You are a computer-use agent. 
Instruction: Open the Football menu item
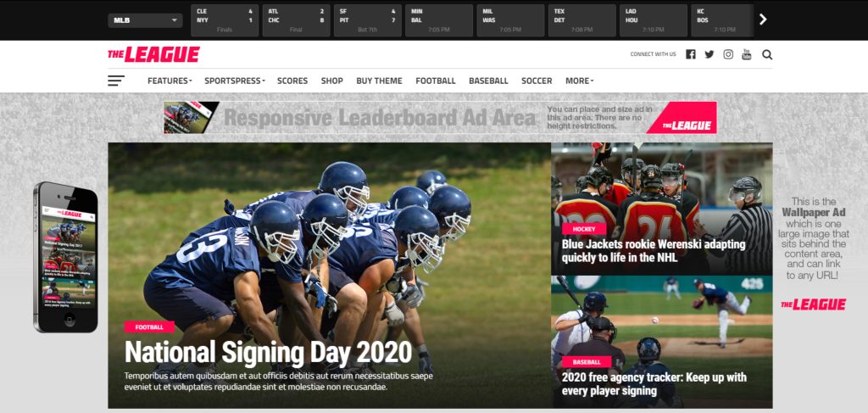436,81
